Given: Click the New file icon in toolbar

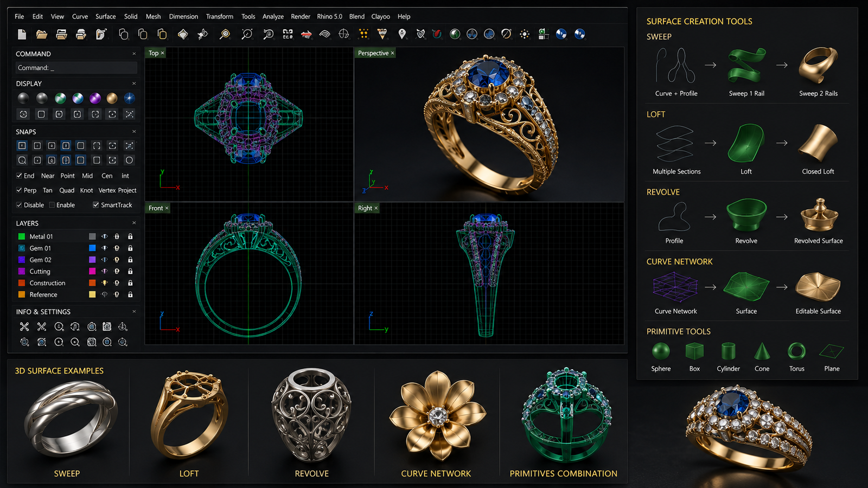Looking at the screenshot, I should click(22, 34).
